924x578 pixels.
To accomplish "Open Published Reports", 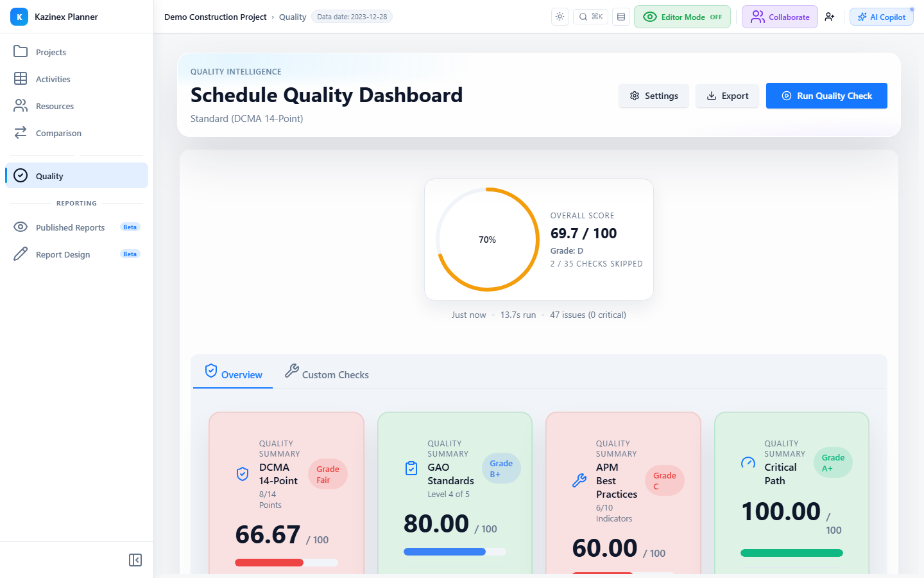I will (76, 227).
